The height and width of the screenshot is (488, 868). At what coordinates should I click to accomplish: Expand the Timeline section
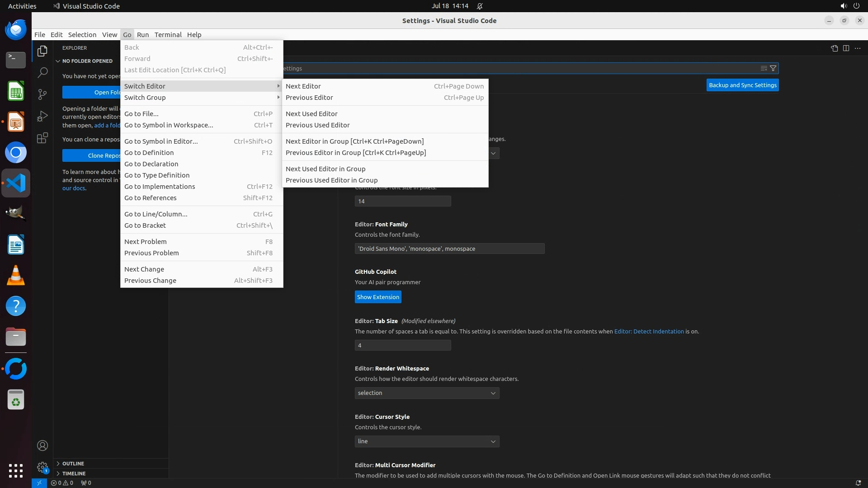(74, 474)
